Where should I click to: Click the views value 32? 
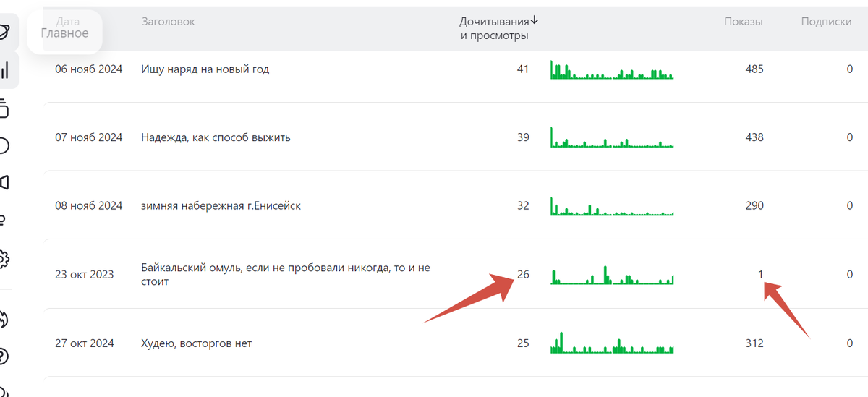[523, 205]
